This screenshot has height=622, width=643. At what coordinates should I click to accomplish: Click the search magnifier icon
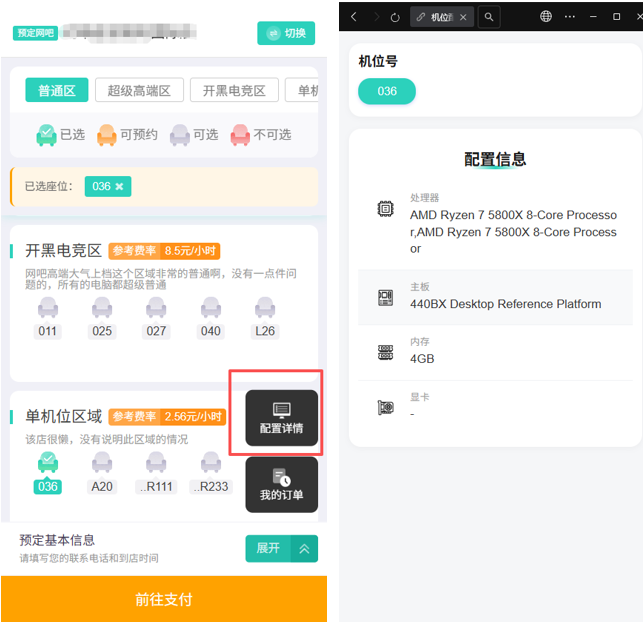point(489,17)
